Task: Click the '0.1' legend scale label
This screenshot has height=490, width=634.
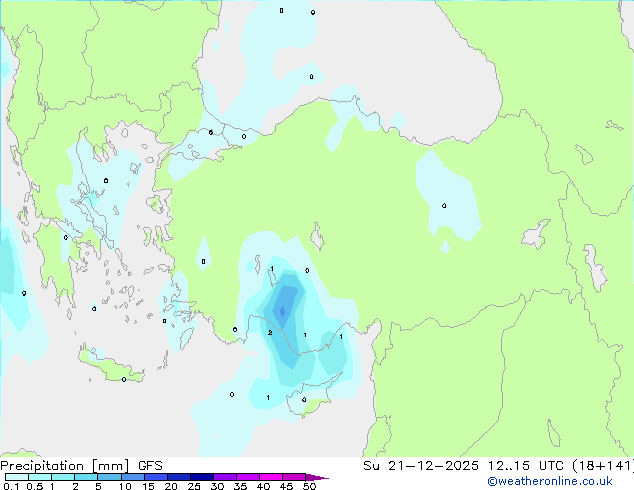Action: click(11, 486)
